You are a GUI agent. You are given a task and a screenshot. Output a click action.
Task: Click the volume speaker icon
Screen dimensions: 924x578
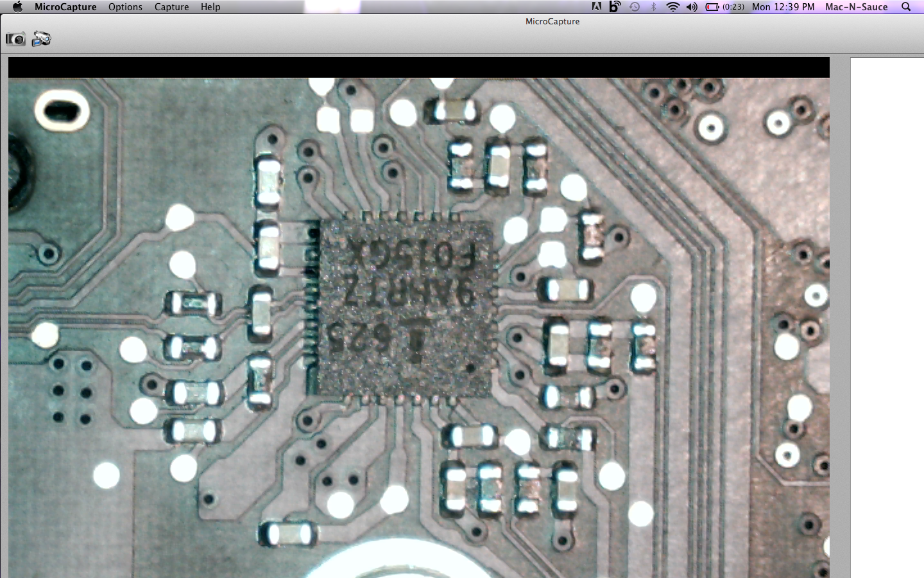(692, 6)
